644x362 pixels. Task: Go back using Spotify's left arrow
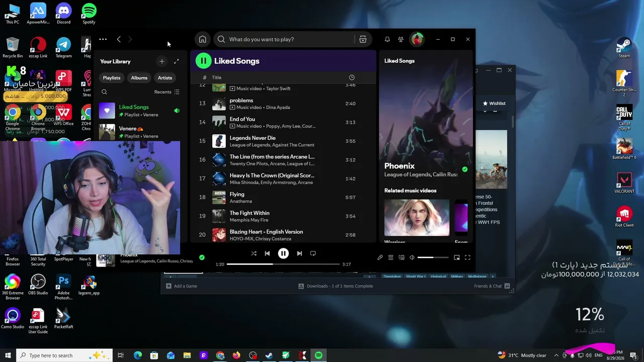coord(119,39)
